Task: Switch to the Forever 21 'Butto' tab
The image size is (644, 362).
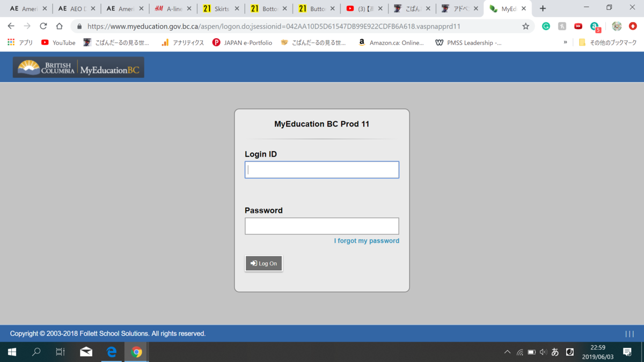Action: [x=316, y=9]
